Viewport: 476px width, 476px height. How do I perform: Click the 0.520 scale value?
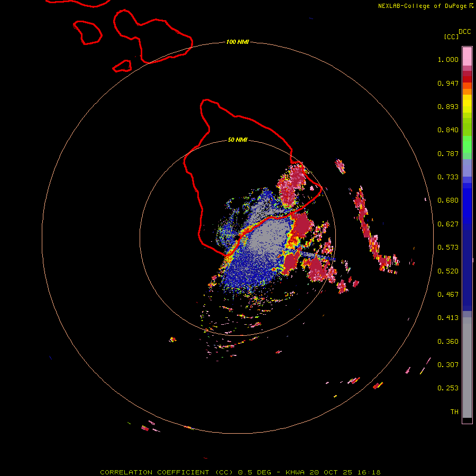tap(448, 271)
